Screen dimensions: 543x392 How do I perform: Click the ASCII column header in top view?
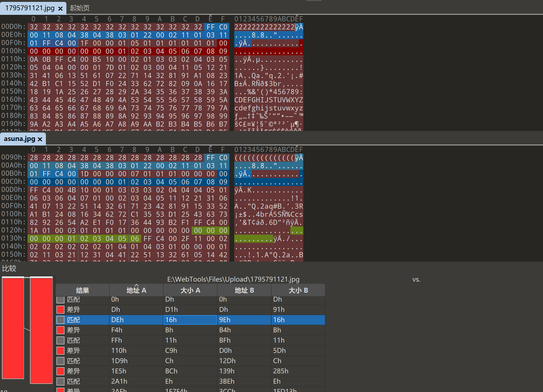[x=269, y=19]
